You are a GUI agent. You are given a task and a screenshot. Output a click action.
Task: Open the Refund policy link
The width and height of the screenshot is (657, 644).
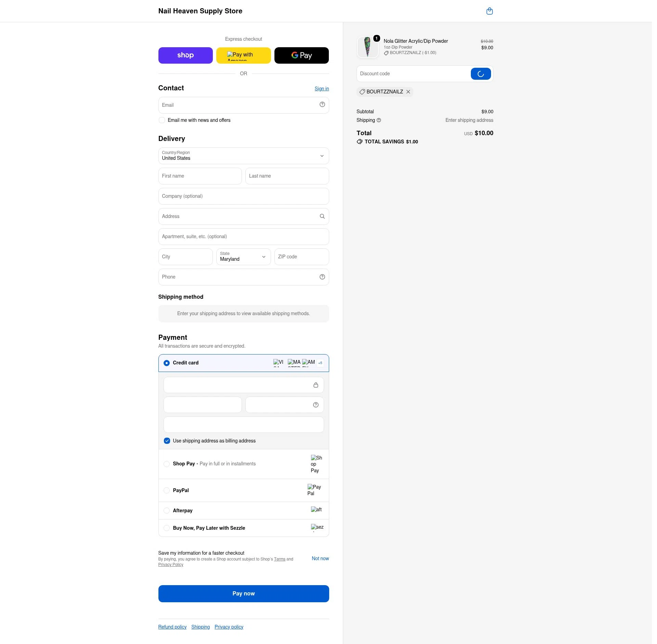(172, 627)
